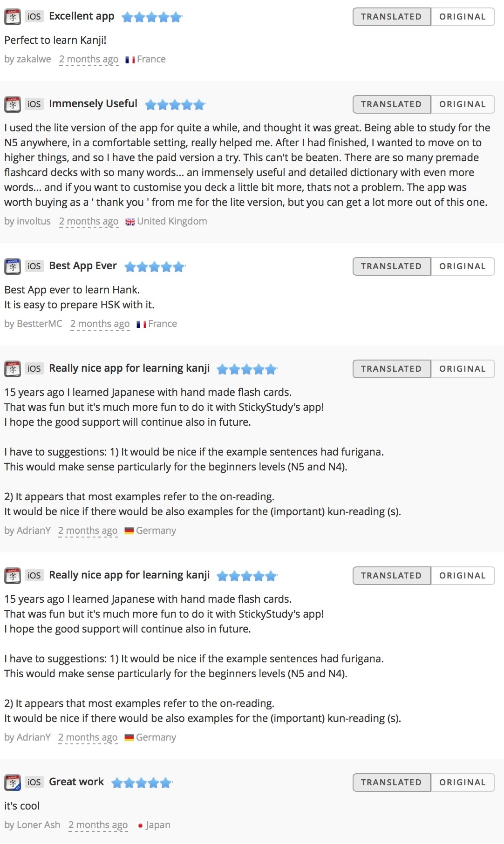The image size is (504, 844).
Task: Show Original text for Immensely Useful review
Action: pos(463,104)
